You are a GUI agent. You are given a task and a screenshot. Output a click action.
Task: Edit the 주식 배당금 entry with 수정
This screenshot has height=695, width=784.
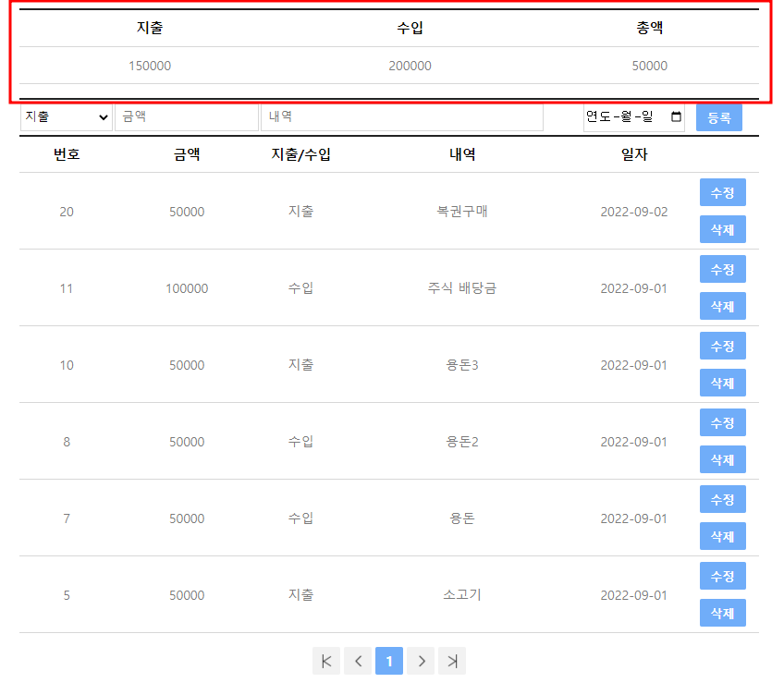(722, 269)
